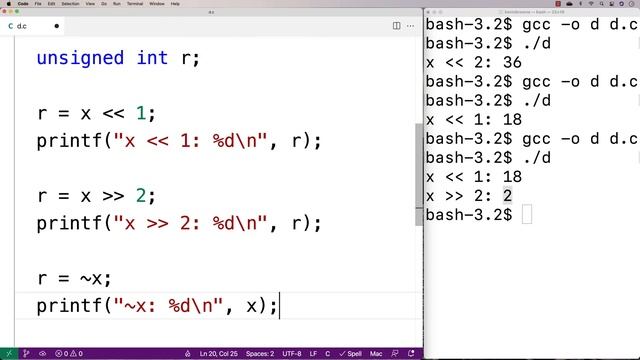
Task: Click the Mac status bar item
Action: click(376, 353)
